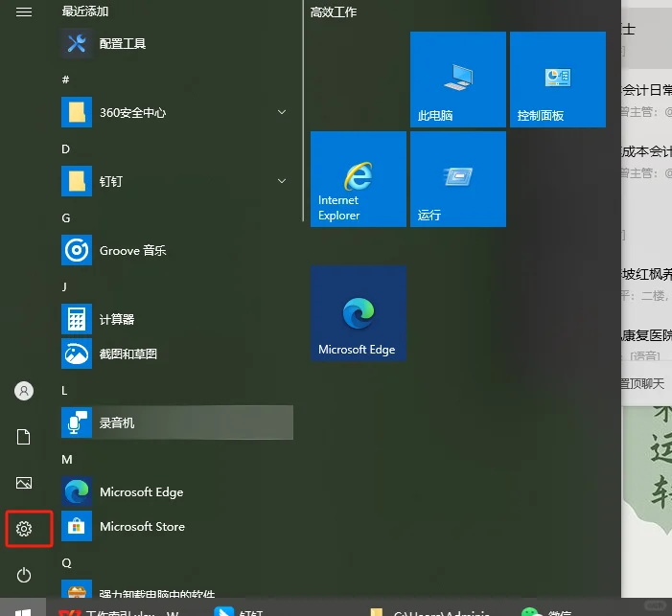The image size is (672, 616).
Task: Open the Documents sidebar icon
Action: pyautogui.click(x=24, y=437)
